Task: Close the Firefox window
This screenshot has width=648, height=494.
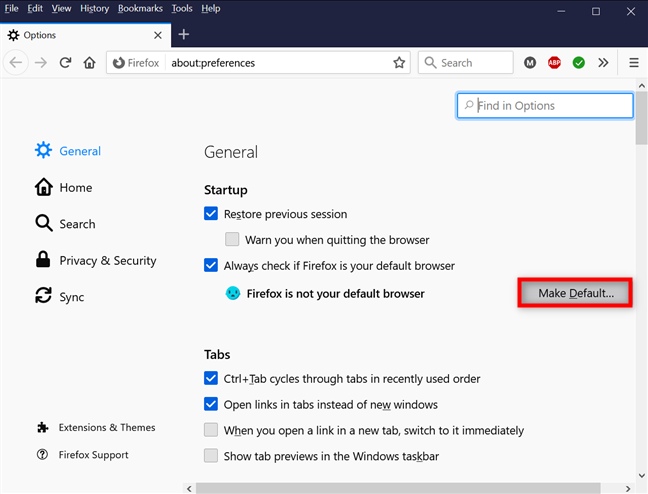Action: pos(630,11)
